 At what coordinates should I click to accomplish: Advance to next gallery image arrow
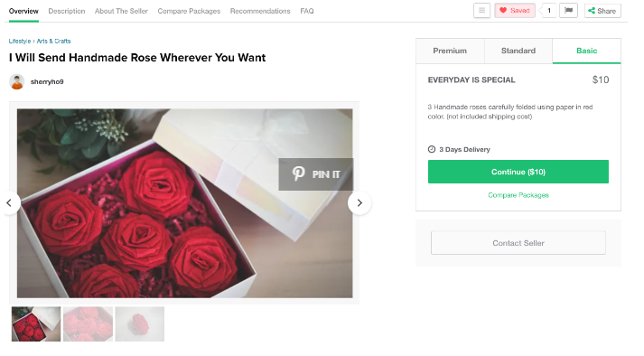[x=359, y=202]
